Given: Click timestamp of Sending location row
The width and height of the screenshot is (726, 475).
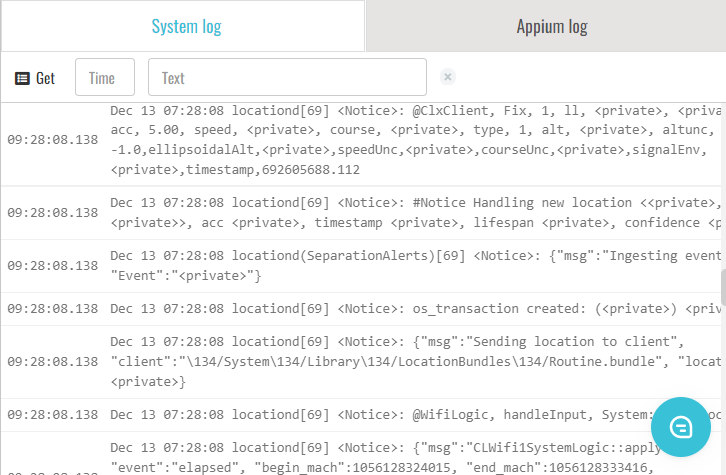Looking at the screenshot, I should click(52, 362).
